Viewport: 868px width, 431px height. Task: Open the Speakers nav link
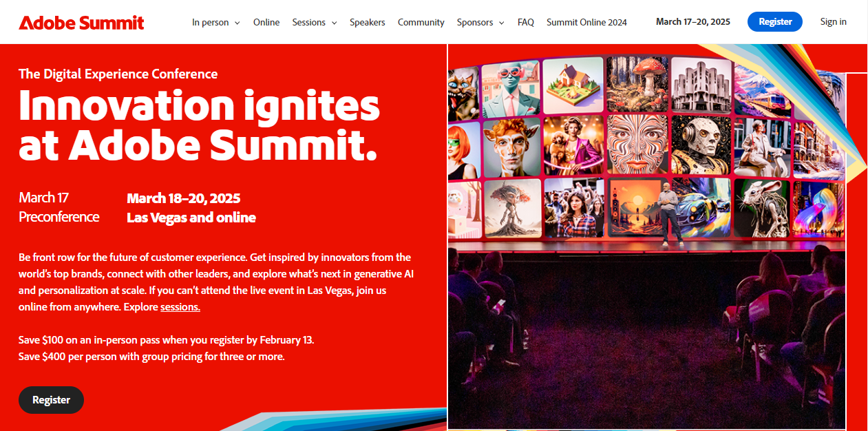tap(368, 22)
